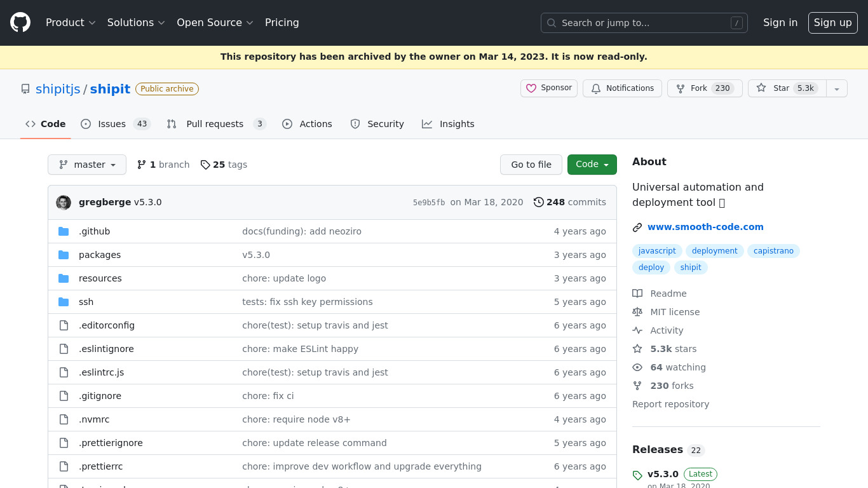This screenshot has height=488, width=868.
Task: Star the shipit repository
Action: pos(787,88)
